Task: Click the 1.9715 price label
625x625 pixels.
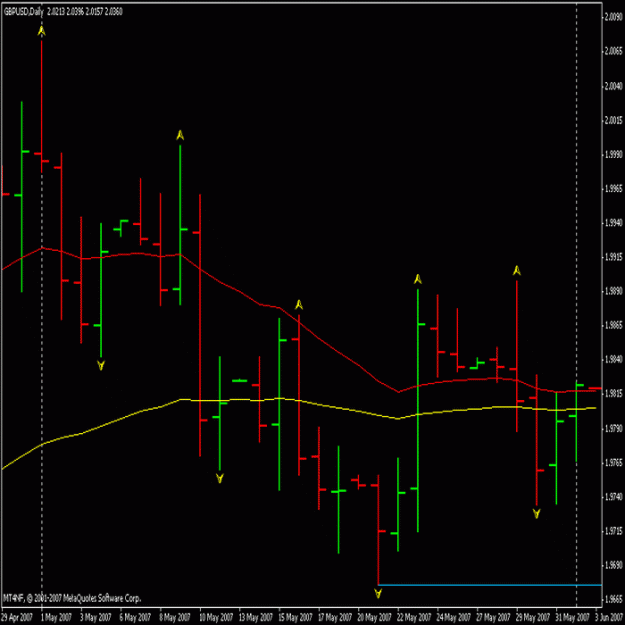Action: coord(614,532)
